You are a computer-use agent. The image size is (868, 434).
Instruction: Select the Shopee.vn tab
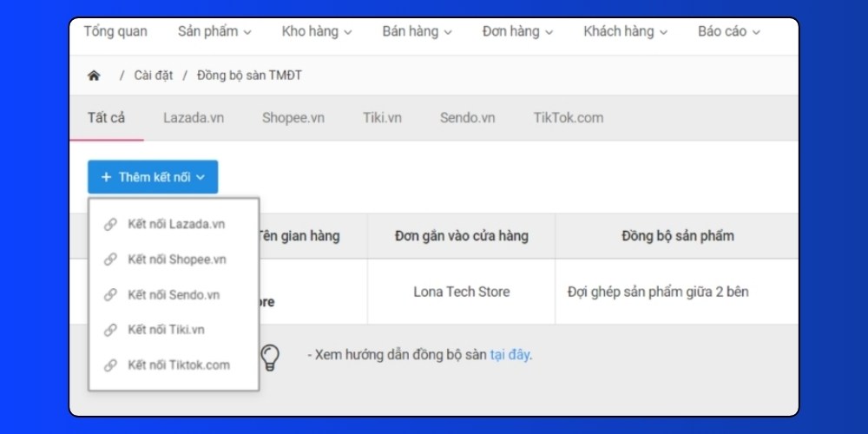tap(293, 118)
